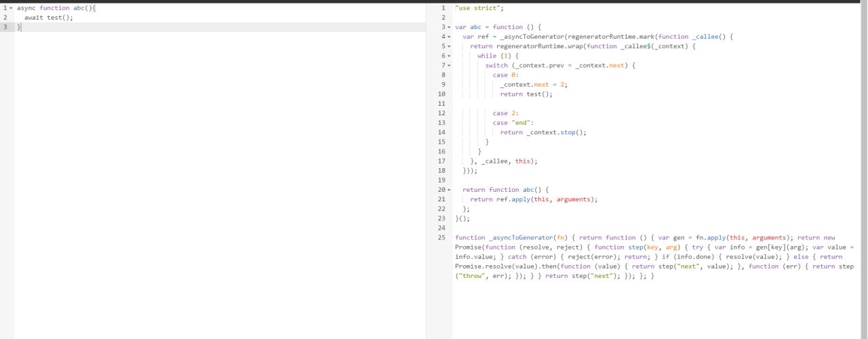This screenshot has height=339, width=868.
Task: Click '_context.next = 2;' statement in output
Action: [x=533, y=85]
